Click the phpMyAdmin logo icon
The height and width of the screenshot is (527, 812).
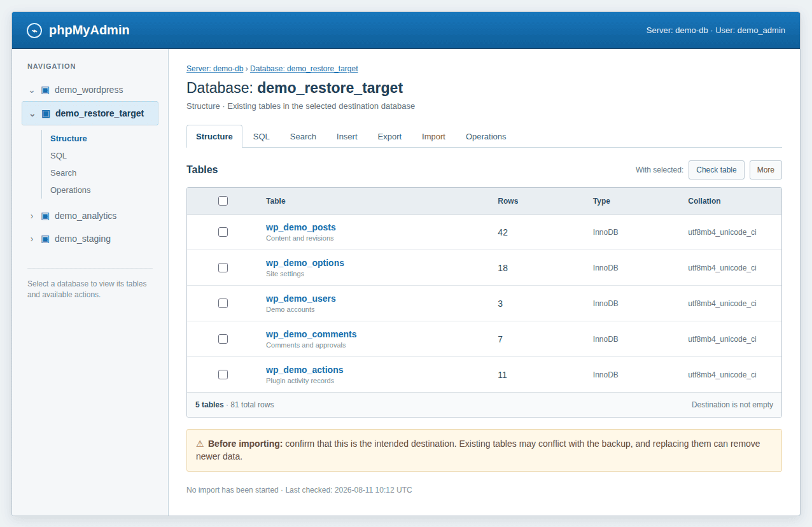[x=34, y=30]
